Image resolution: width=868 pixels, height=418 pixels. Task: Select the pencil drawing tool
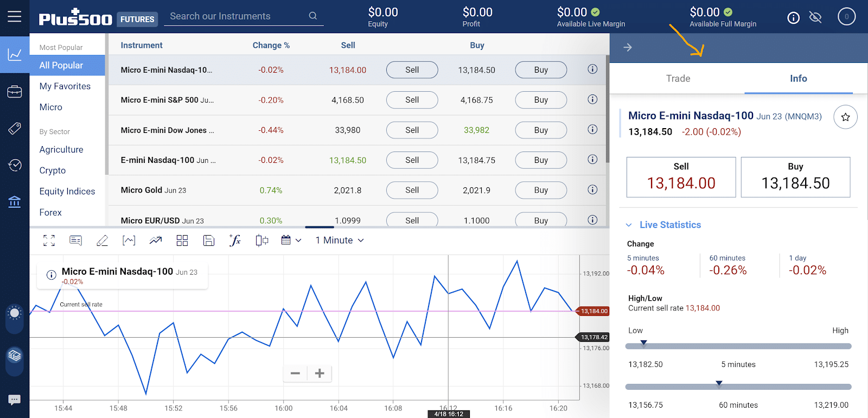tap(103, 240)
